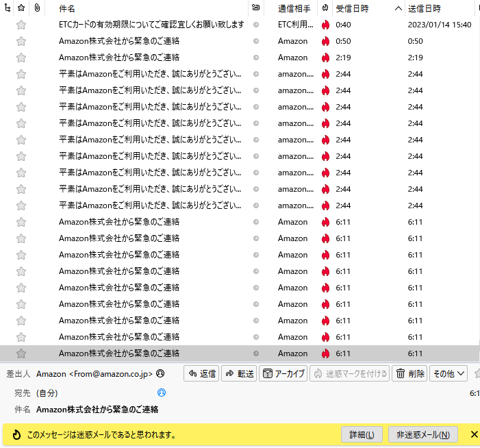Click the flame icon in junk notification bar
The width and height of the screenshot is (480, 448).
point(16,434)
